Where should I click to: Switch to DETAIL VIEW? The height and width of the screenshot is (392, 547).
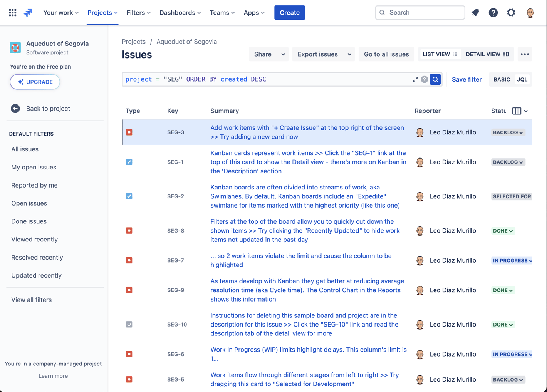[487, 54]
